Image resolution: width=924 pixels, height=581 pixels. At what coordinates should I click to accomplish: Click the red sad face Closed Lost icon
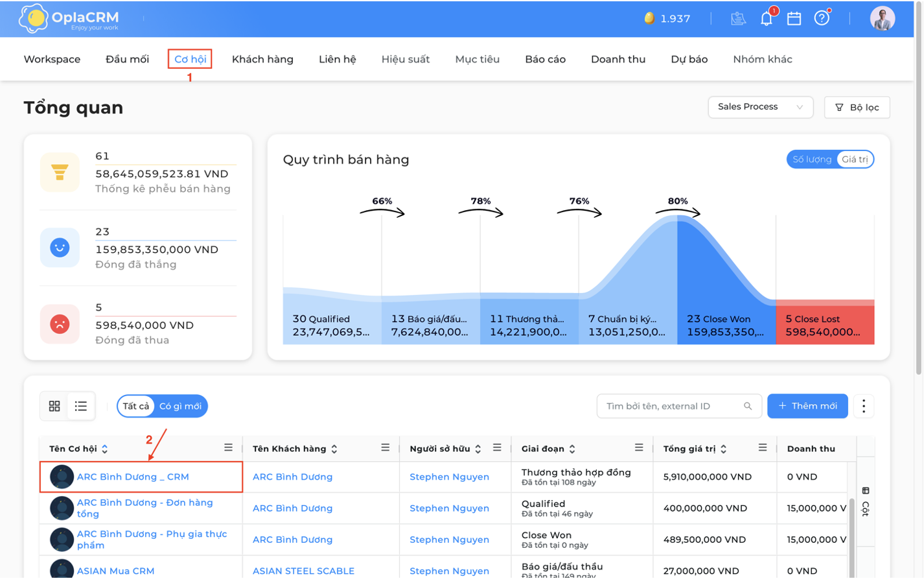tap(60, 323)
